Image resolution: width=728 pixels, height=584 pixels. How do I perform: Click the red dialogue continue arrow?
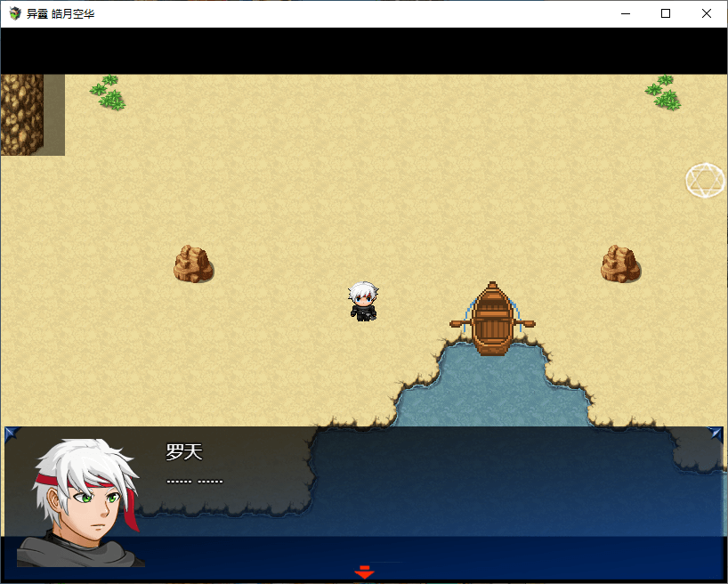(x=364, y=572)
